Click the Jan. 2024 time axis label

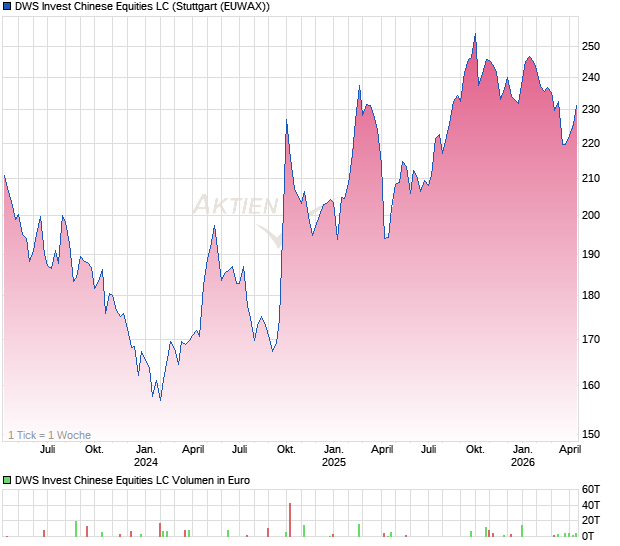point(146,455)
